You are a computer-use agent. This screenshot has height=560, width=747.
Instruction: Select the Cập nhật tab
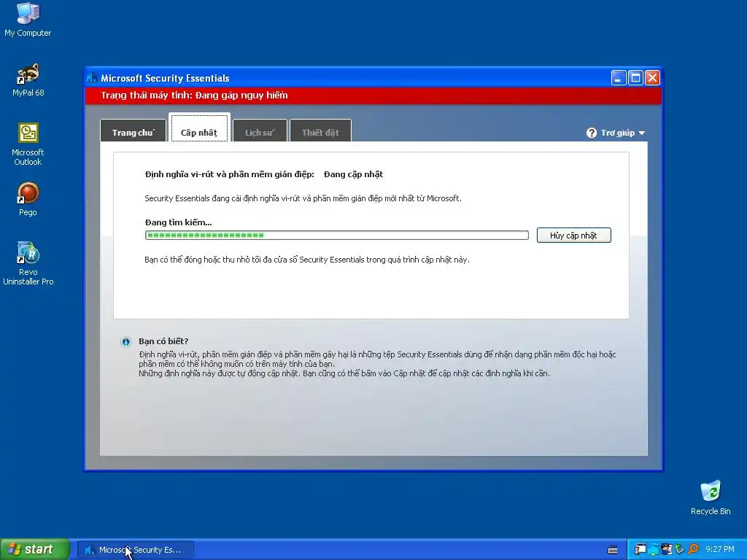click(x=199, y=129)
